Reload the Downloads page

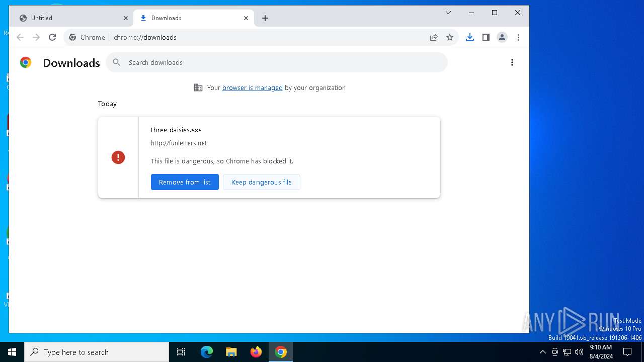click(x=52, y=37)
